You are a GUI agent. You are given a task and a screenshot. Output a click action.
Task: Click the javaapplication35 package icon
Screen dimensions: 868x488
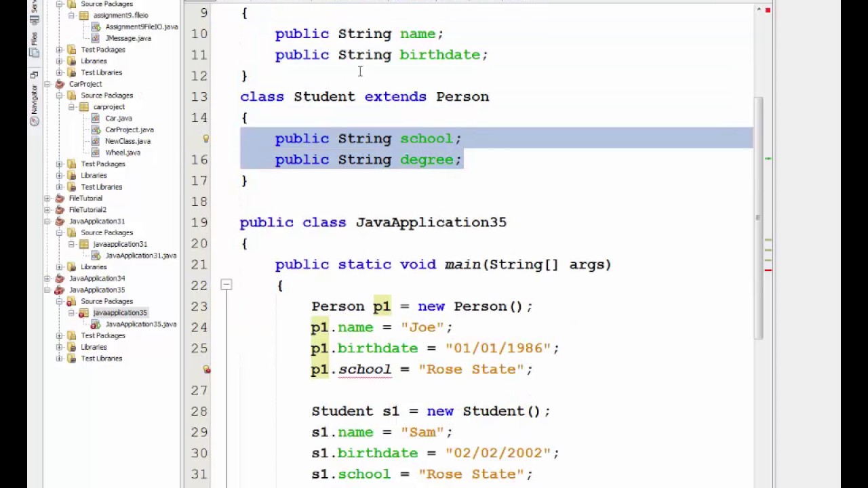click(83, 312)
